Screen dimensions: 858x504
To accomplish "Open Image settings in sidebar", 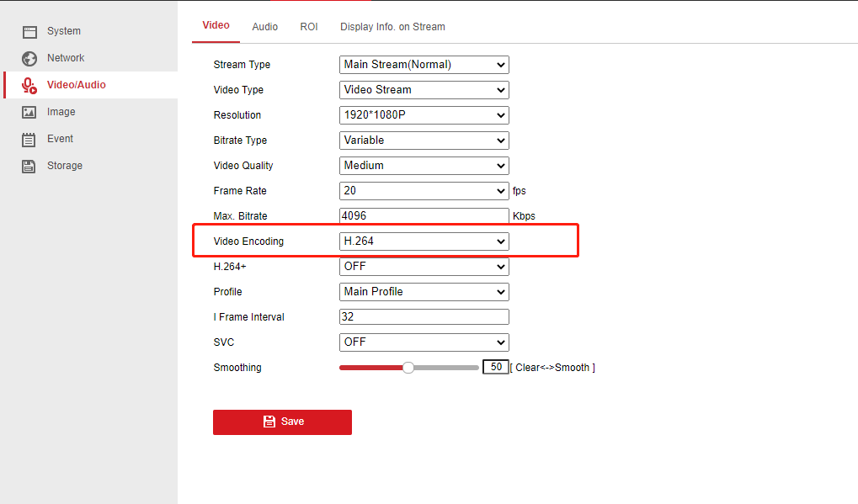I will pyautogui.click(x=61, y=112).
